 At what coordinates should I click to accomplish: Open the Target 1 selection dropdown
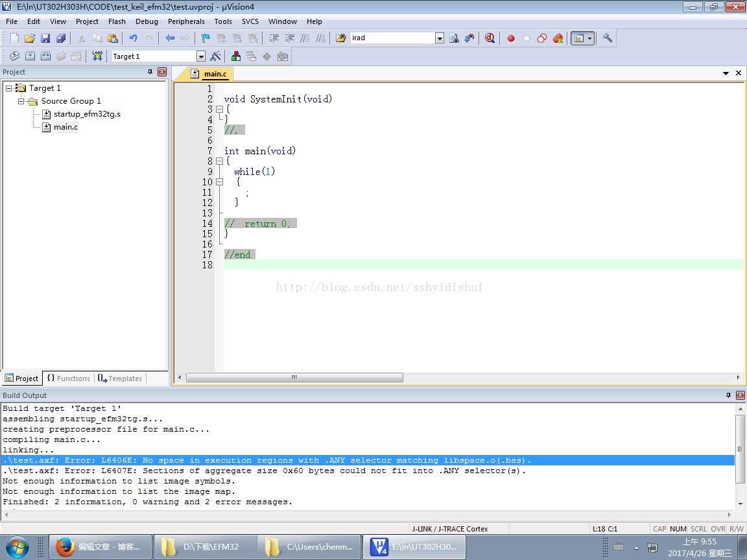(x=201, y=56)
